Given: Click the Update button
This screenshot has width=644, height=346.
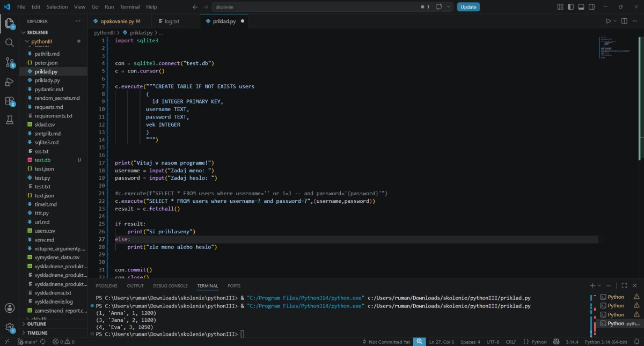Looking at the screenshot, I should (469, 7).
